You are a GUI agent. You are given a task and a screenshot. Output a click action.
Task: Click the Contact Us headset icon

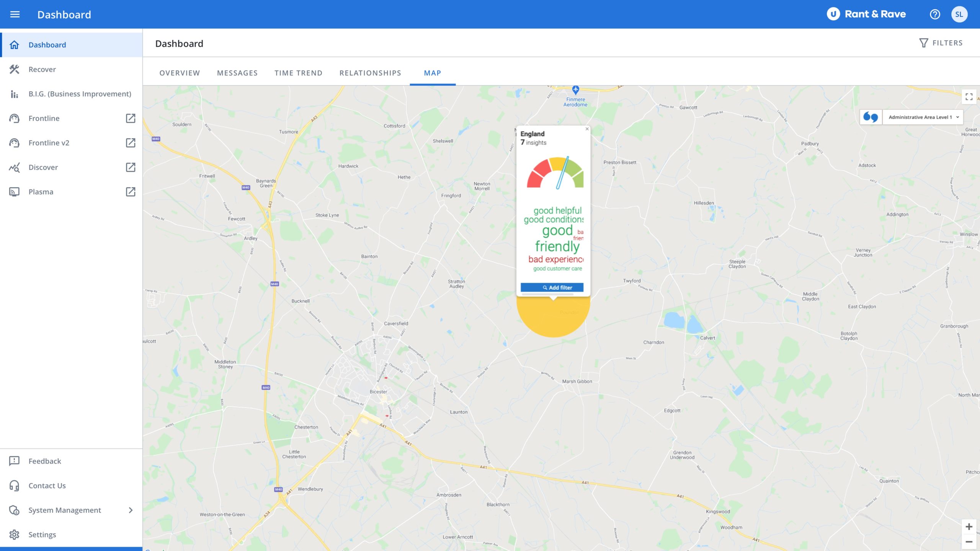point(14,486)
